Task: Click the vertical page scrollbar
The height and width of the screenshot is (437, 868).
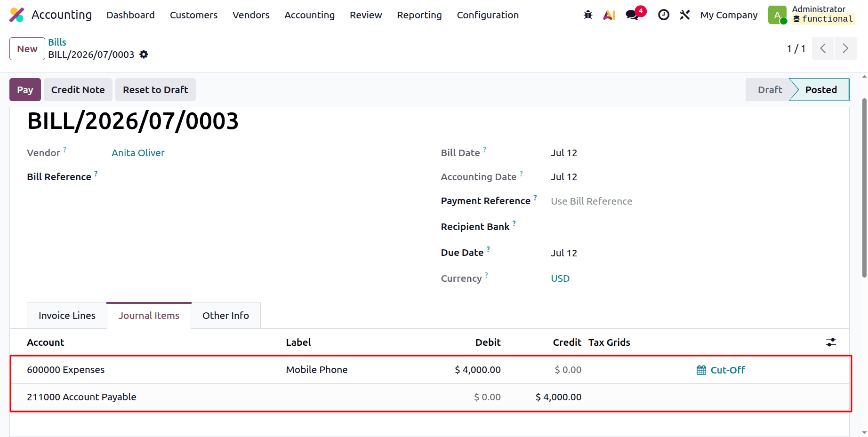Action: pos(864,188)
